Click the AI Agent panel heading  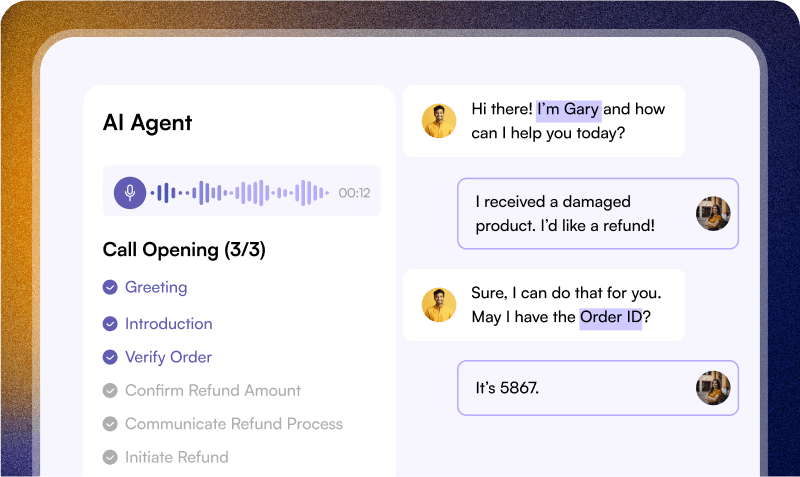point(147,122)
